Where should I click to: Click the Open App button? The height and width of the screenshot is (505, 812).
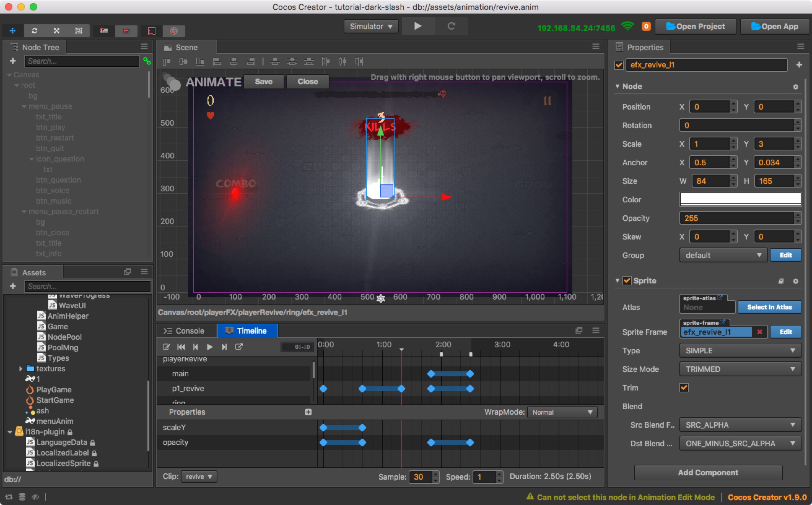775,26
